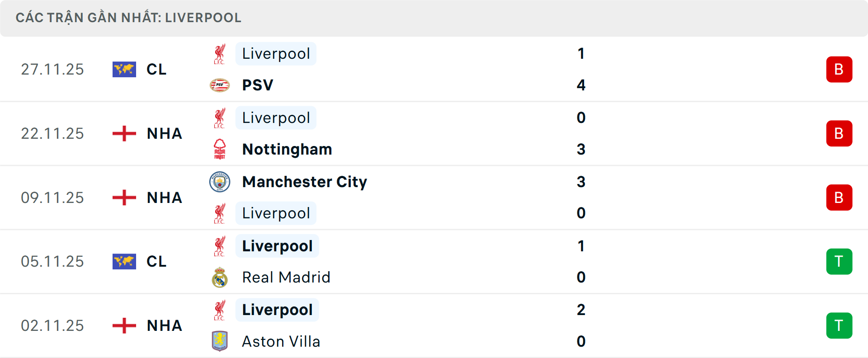Open the NHA competition on the 02.11.25 row

[x=164, y=325]
